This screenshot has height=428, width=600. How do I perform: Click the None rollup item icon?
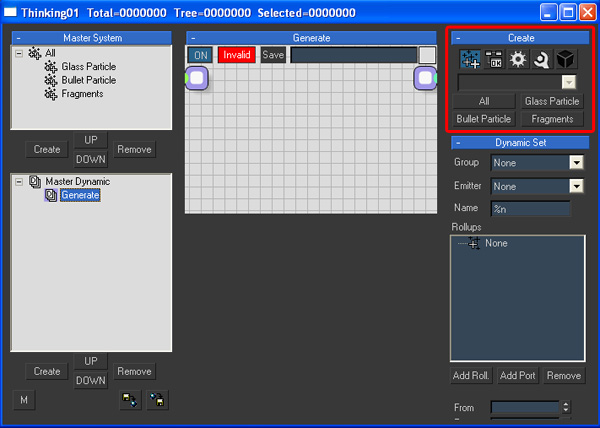474,243
